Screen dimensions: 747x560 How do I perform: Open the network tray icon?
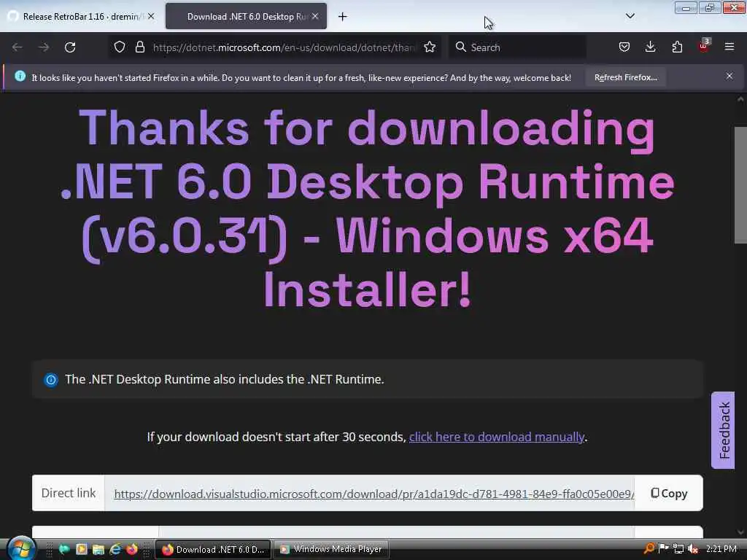click(x=678, y=549)
